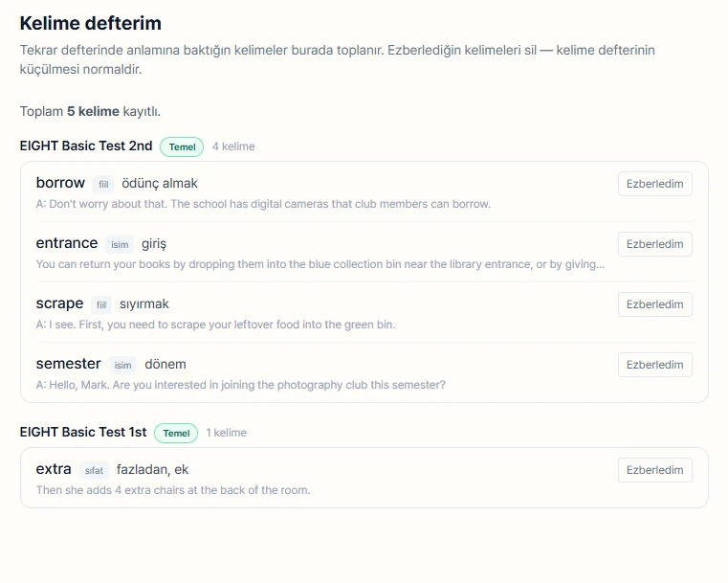Click translation "sıyırmak"

[144, 304]
